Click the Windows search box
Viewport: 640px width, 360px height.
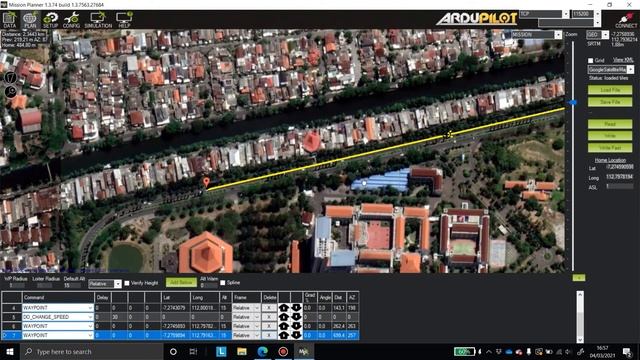click(x=91, y=351)
